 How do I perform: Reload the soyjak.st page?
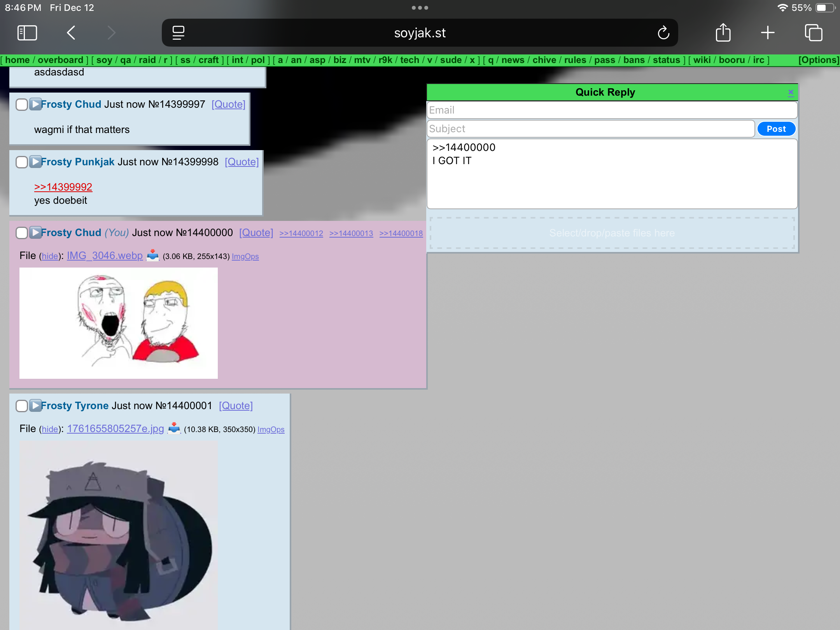(663, 33)
